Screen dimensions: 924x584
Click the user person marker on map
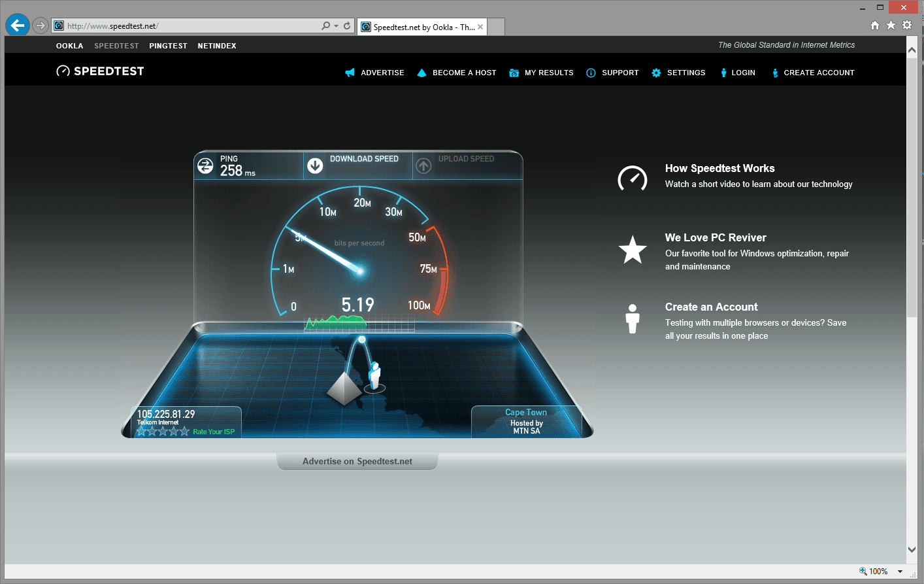click(374, 377)
